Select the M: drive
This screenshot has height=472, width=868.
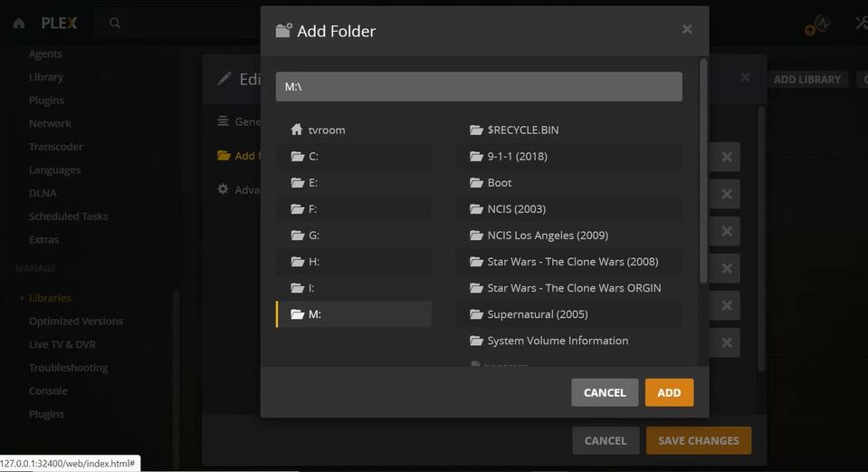(354, 314)
